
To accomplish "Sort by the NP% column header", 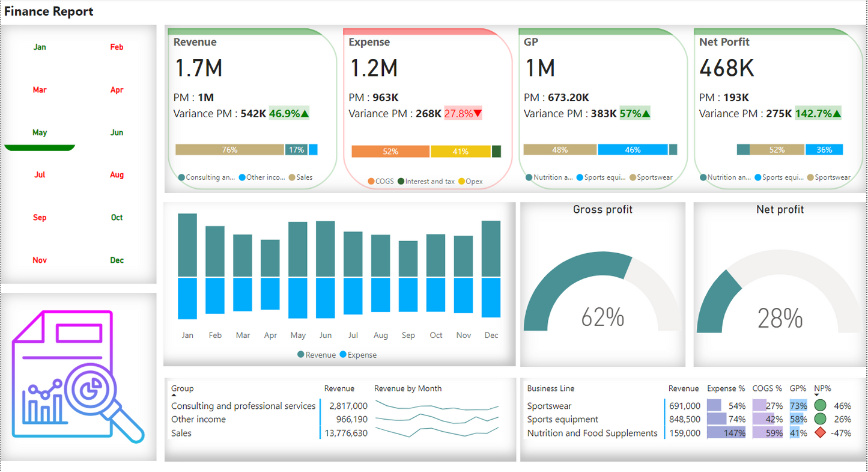I will point(822,388).
